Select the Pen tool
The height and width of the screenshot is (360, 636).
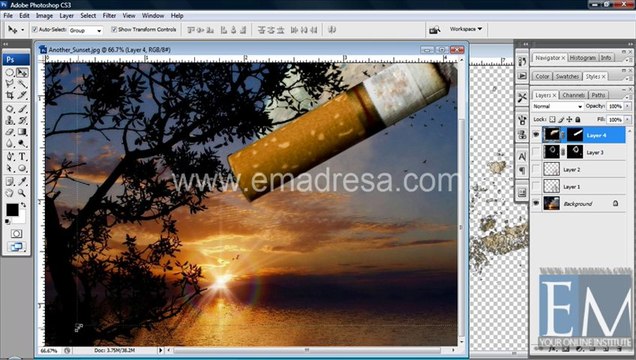10,156
